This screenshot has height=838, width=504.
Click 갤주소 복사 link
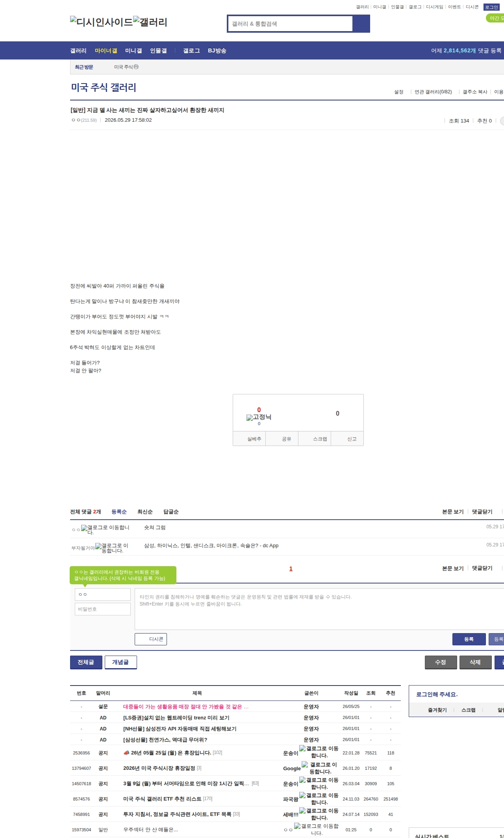pyautogui.click(x=475, y=92)
